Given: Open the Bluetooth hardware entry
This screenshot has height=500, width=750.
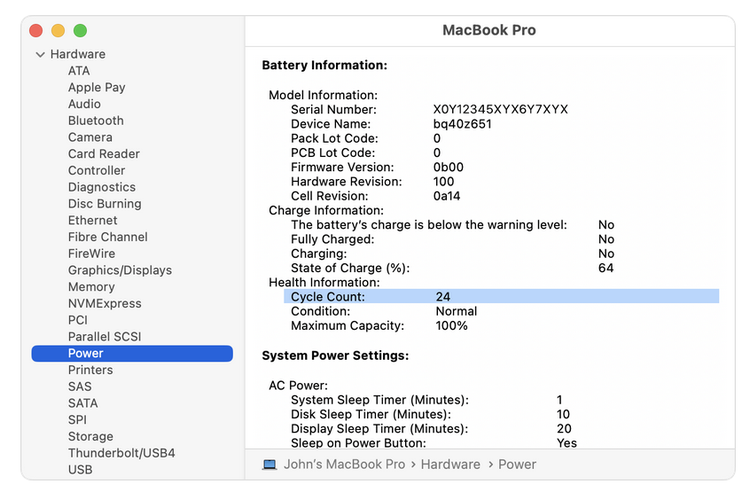Looking at the screenshot, I should coord(96,121).
